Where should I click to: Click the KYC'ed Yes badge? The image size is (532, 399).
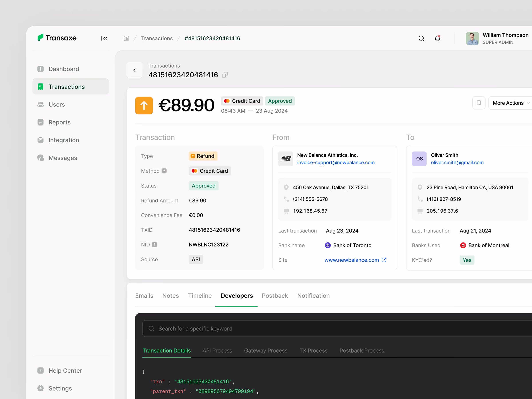point(467,260)
